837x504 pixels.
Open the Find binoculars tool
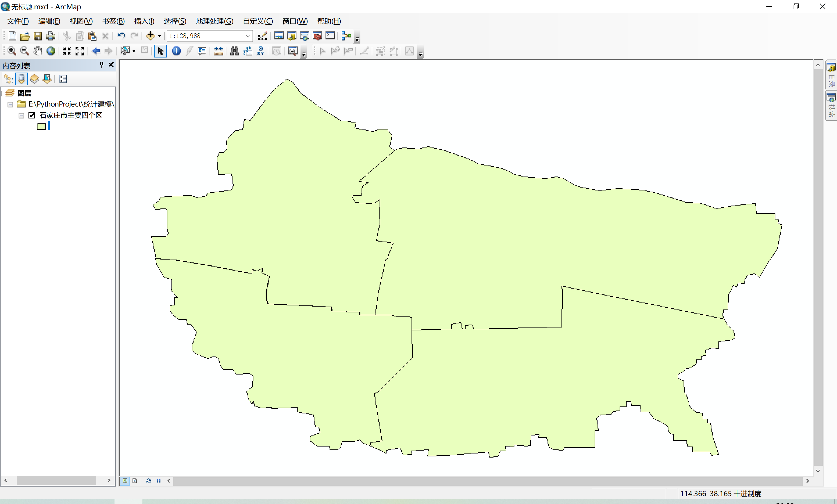[x=234, y=51]
